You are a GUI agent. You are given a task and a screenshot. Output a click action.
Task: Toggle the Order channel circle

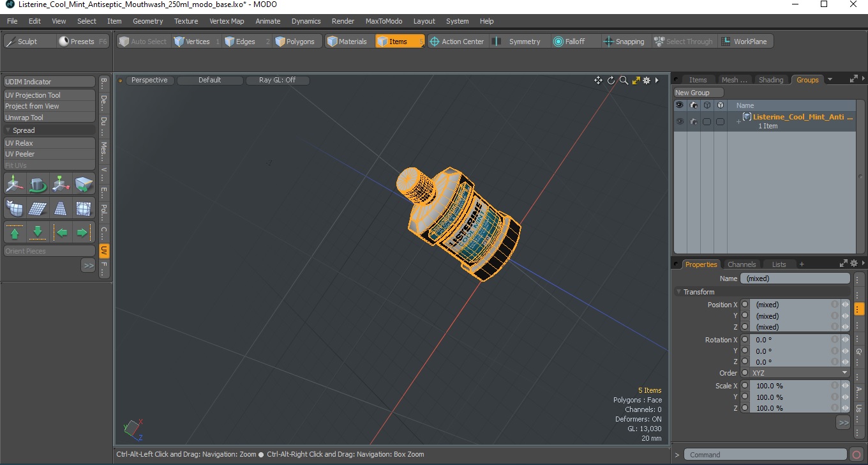pos(744,373)
